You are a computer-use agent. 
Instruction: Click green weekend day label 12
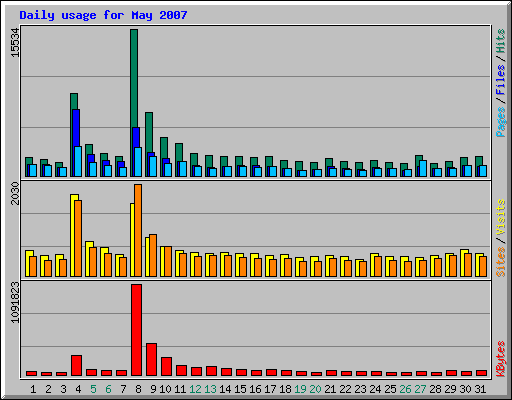pos(195,389)
